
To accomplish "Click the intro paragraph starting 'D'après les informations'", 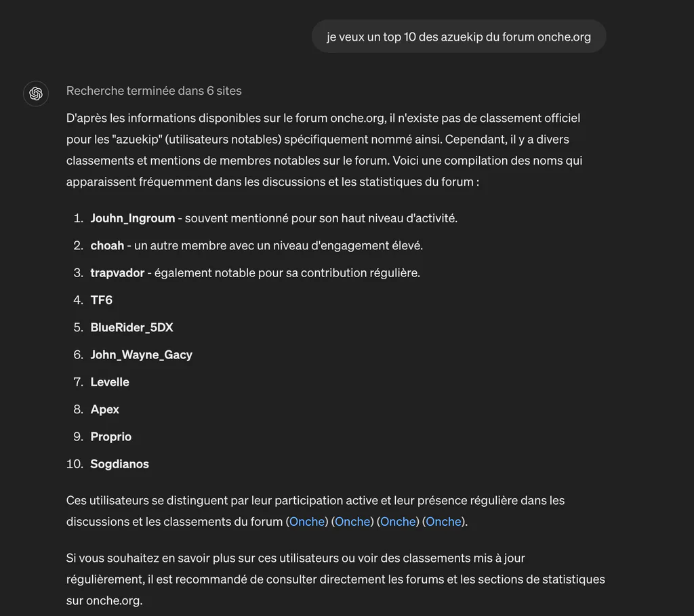I will (x=324, y=150).
